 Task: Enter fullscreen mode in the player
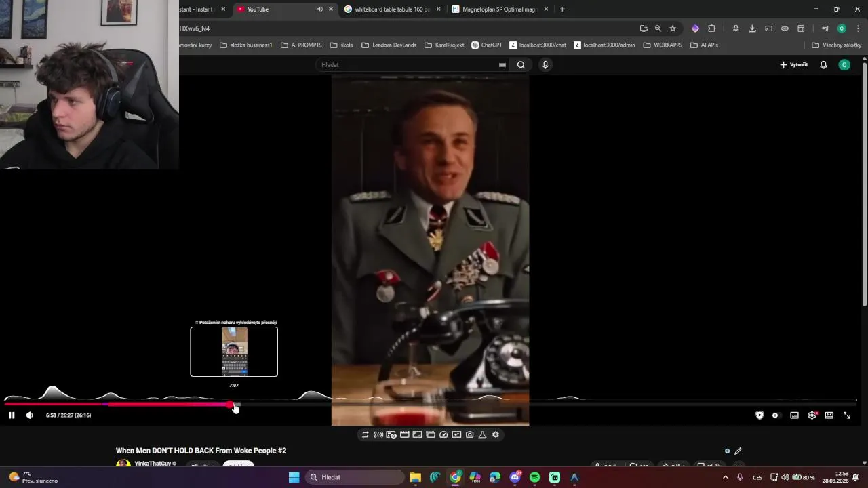coord(847,415)
